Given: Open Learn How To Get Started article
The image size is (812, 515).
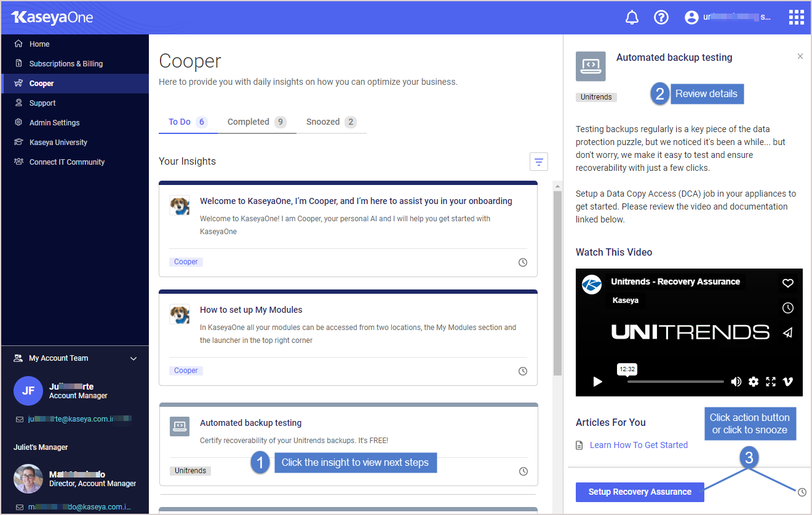Looking at the screenshot, I should [x=639, y=445].
